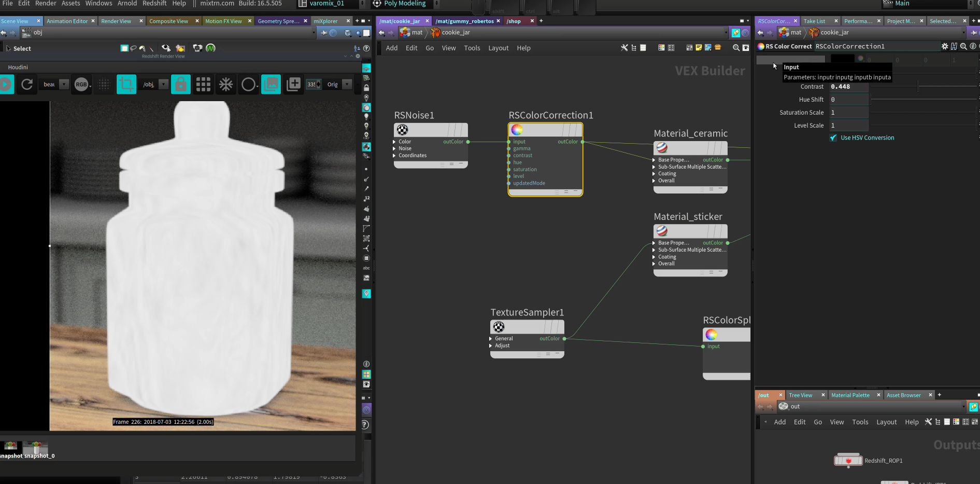Click the wrench customization icon in the network editor

624,48
